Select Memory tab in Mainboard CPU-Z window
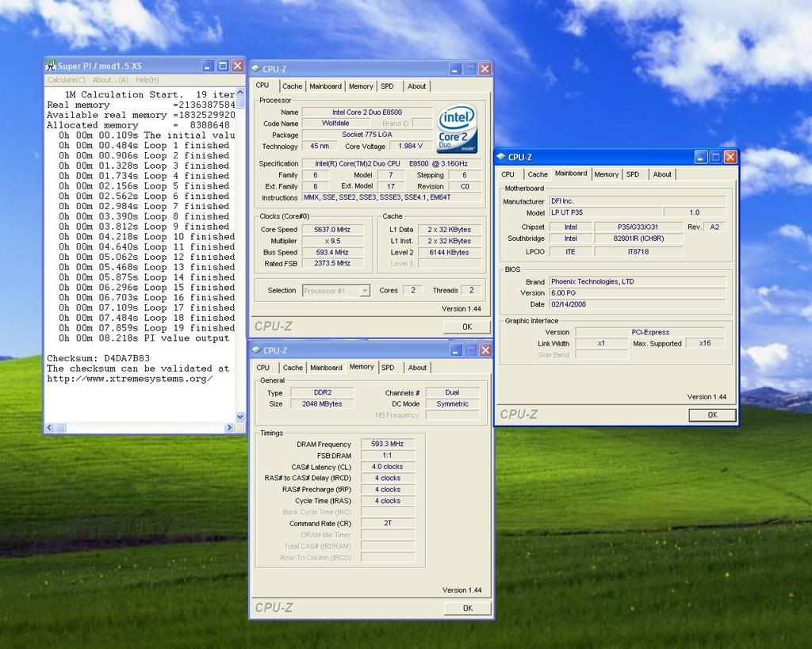This screenshot has height=649, width=812. (x=607, y=174)
